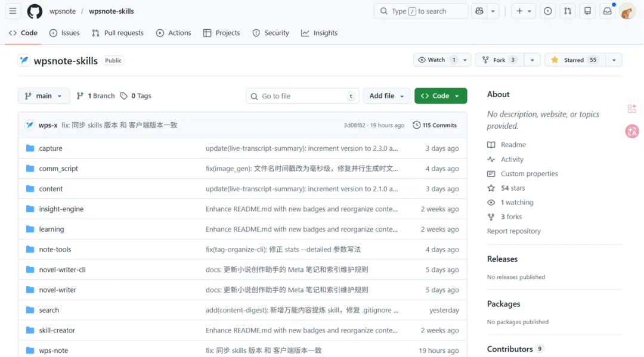
Task: Open the 1 Branch link
Action: coord(95,95)
